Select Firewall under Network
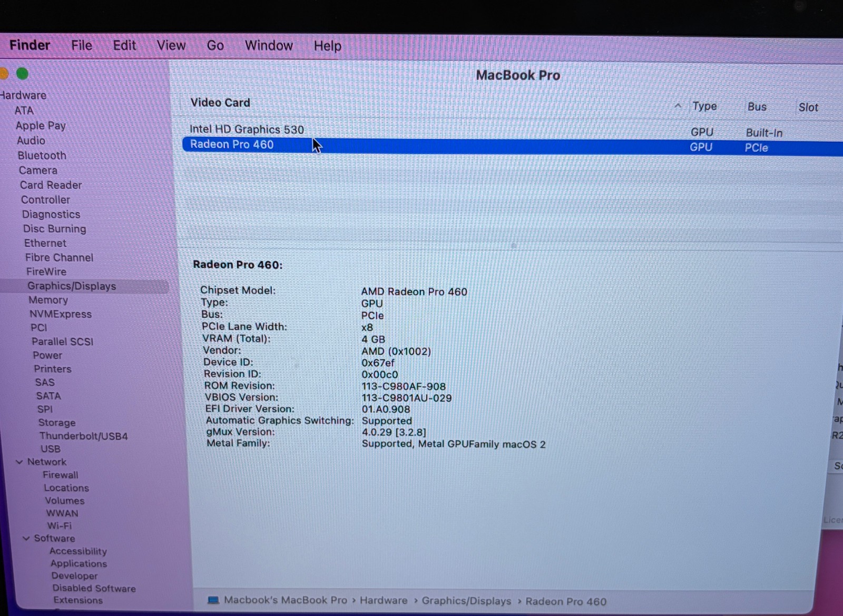 point(61,475)
